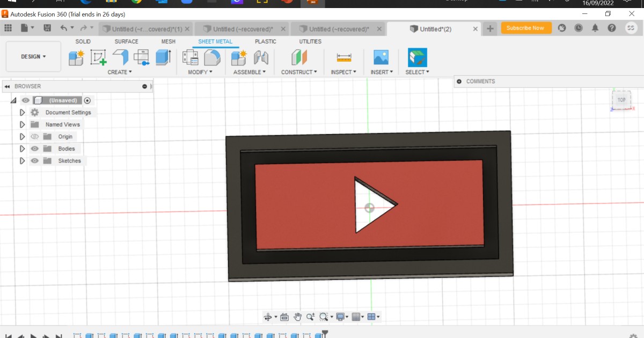The height and width of the screenshot is (338, 644).
Task: Select the Bend tool
Action: tap(142, 57)
